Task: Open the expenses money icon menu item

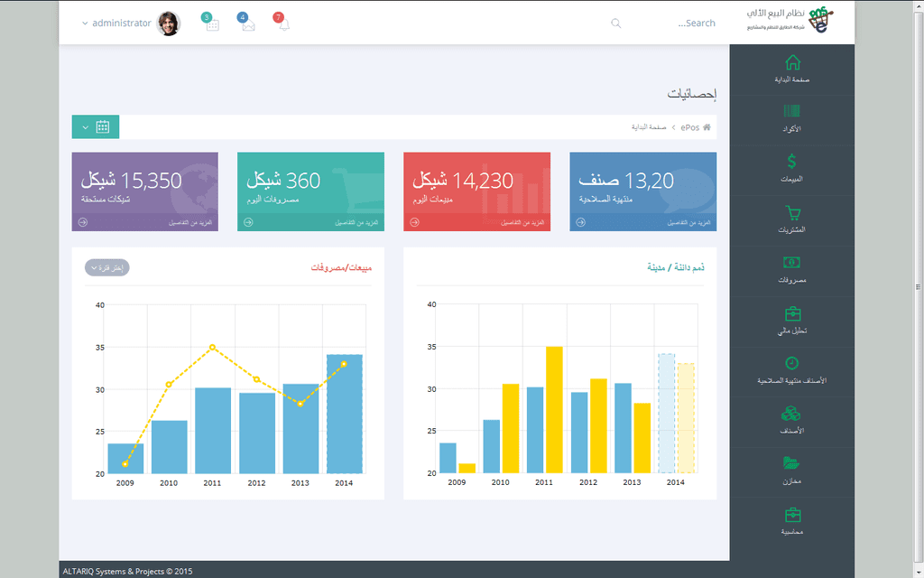Action: 791,263
